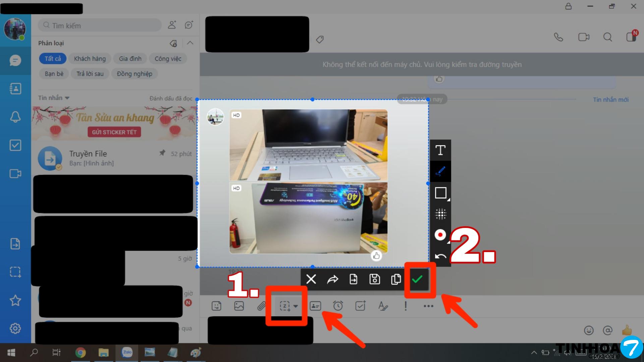The height and width of the screenshot is (362, 644).
Task: Confirm the capture with the green checkmark
Action: tap(417, 279)
